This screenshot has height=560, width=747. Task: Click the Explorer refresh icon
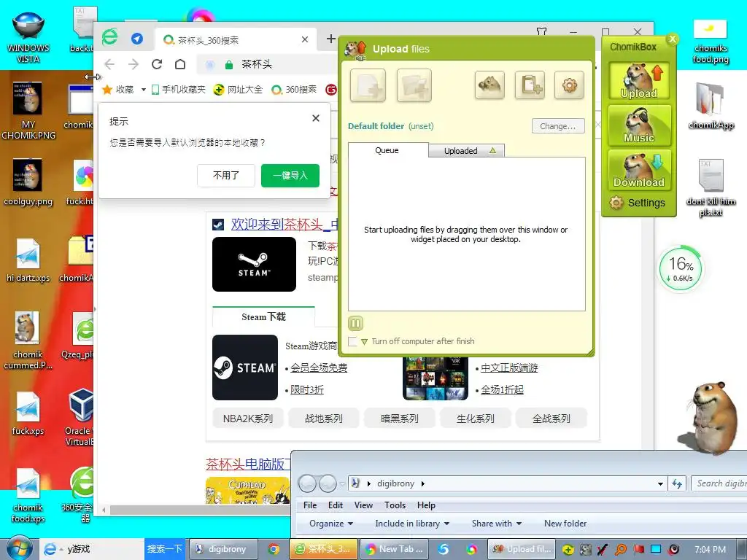677,484
